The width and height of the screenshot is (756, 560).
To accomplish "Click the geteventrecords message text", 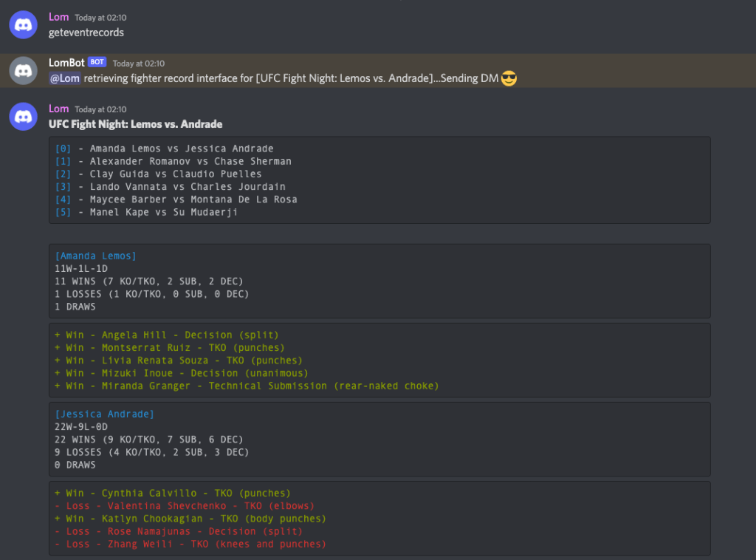I will tap(86, 33).
